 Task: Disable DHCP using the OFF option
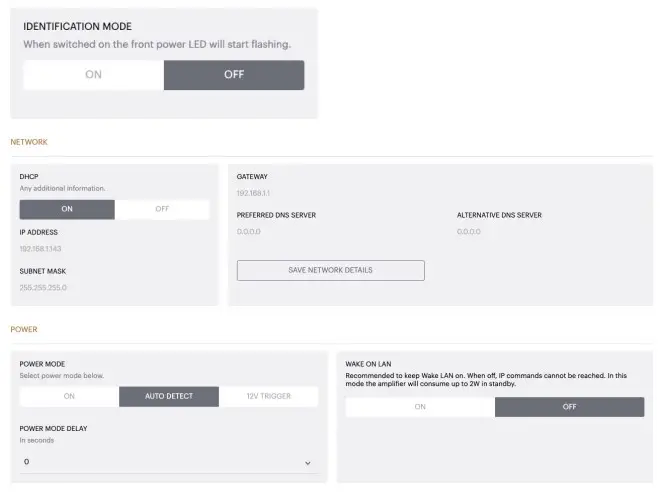coord(162,210)
